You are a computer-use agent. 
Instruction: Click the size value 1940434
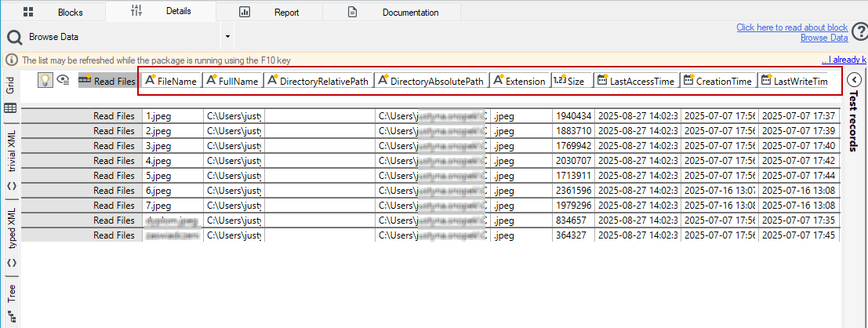tap(573, 116)
